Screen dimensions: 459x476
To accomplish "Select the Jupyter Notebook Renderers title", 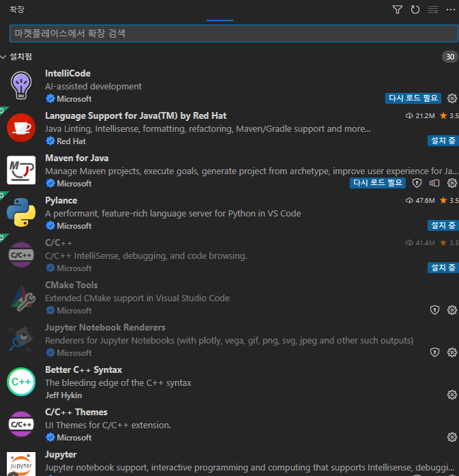I will (105, 327).
